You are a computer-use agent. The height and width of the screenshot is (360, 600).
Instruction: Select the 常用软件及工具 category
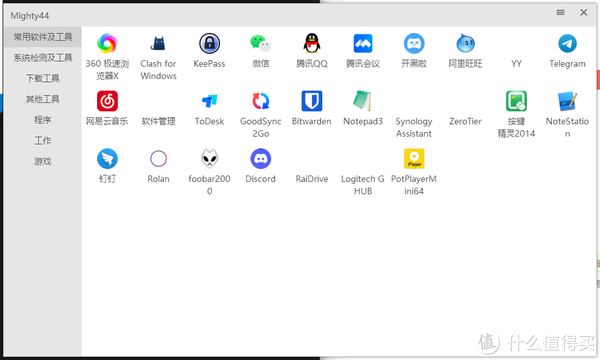click(43, 37)
